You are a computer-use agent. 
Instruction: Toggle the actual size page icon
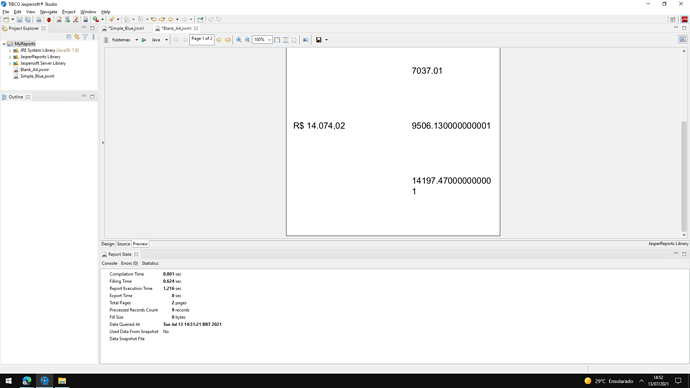[294, 40]
